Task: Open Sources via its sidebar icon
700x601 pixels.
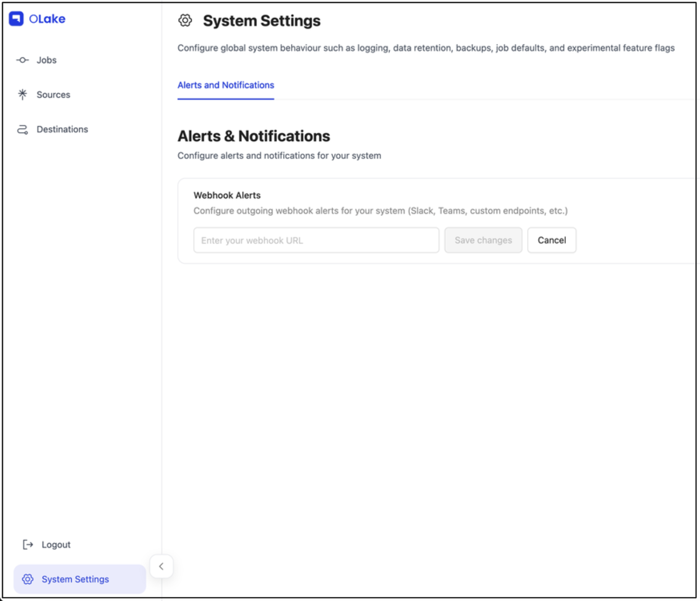Action: click(22, 94)
